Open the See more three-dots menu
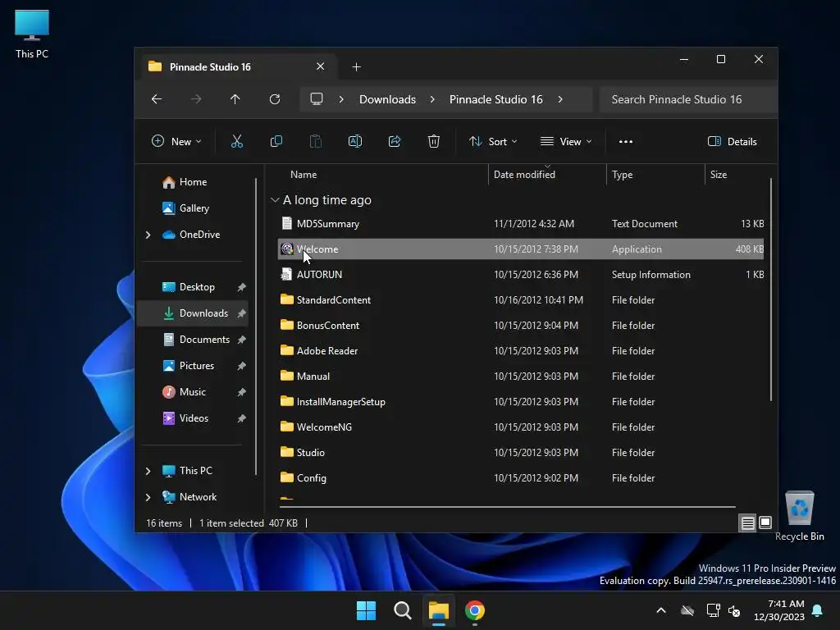 click(626, 141)
